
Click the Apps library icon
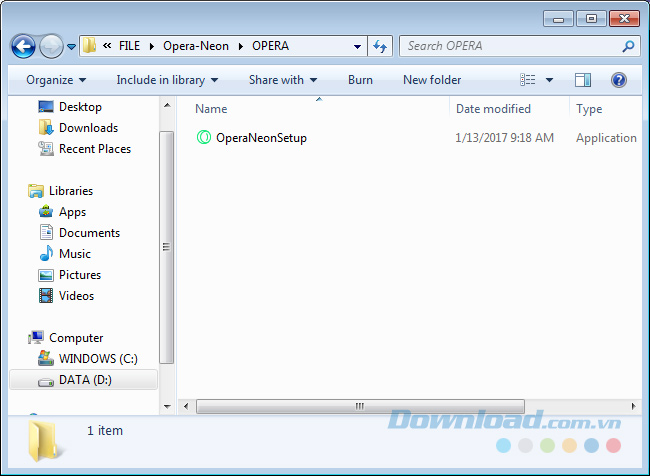(46, 212)
